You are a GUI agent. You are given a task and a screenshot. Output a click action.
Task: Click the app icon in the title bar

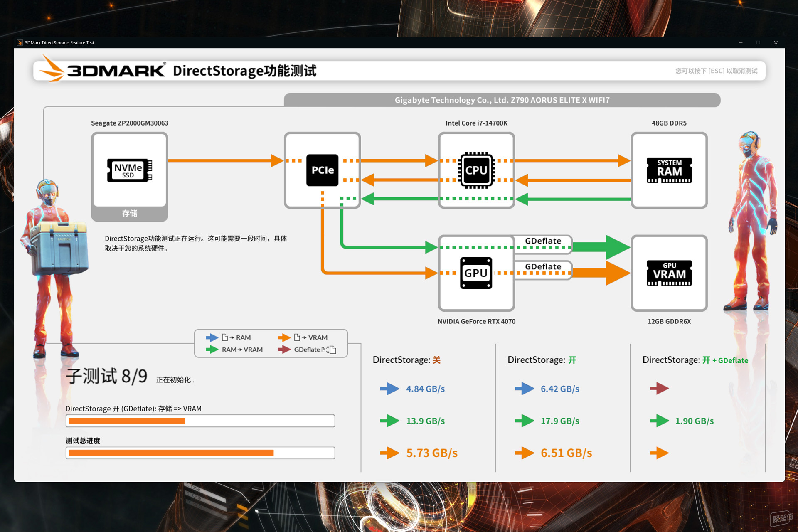pyautogui.click(x=20, y=43)
